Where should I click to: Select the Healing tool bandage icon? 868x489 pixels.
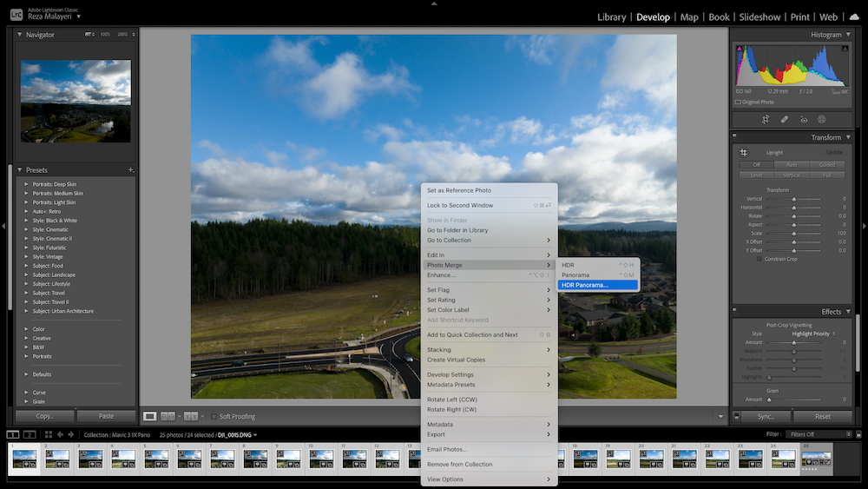[x=785, y=120]
